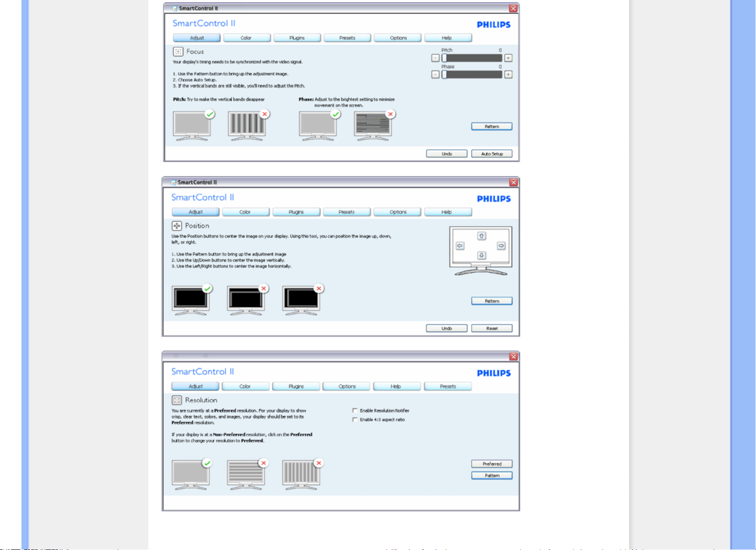Open Color tab in Focus window
This screenshot has height=550, width=756.
[x=247, y=38]
